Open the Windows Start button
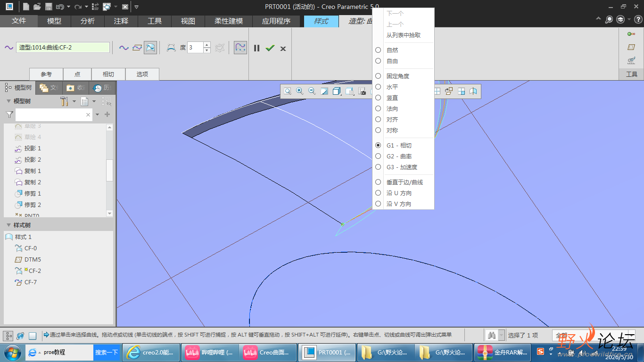This screenshot has height=362, width=644. [x=11, y=352]
